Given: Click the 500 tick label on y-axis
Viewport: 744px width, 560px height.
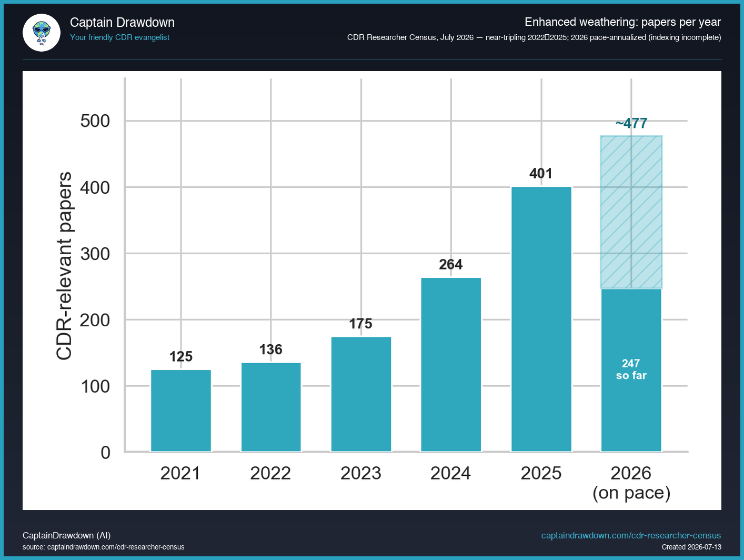Looking at the screenshot, I should 95,121.
